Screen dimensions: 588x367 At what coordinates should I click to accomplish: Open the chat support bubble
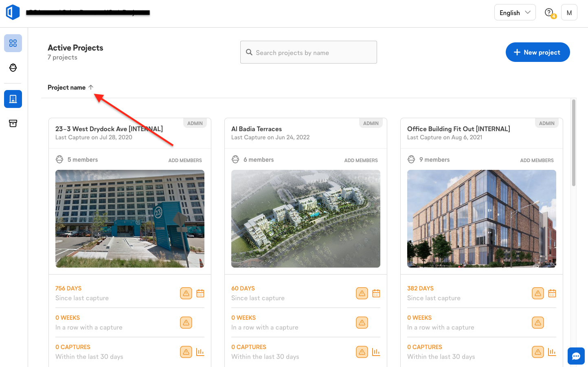coord(576,356)
